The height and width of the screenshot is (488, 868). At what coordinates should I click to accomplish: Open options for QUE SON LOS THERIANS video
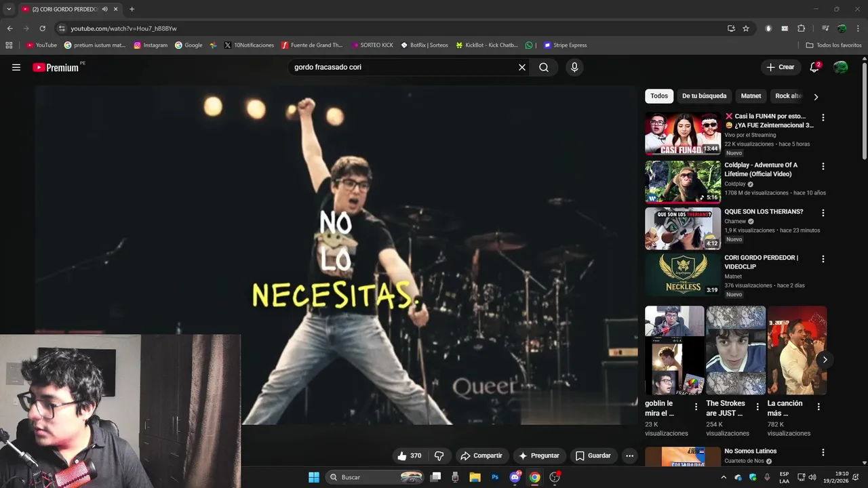pos(823,213)
